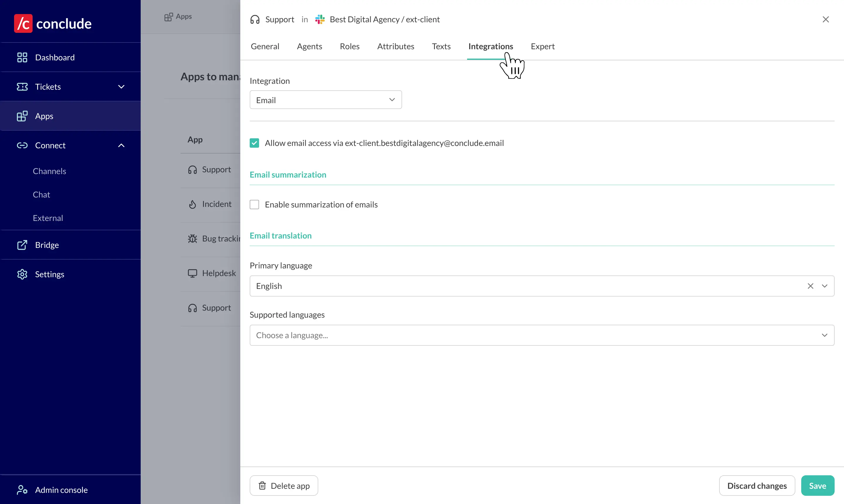
Task: Click the trash icon on the Delete app button
Action: [262, 486]
